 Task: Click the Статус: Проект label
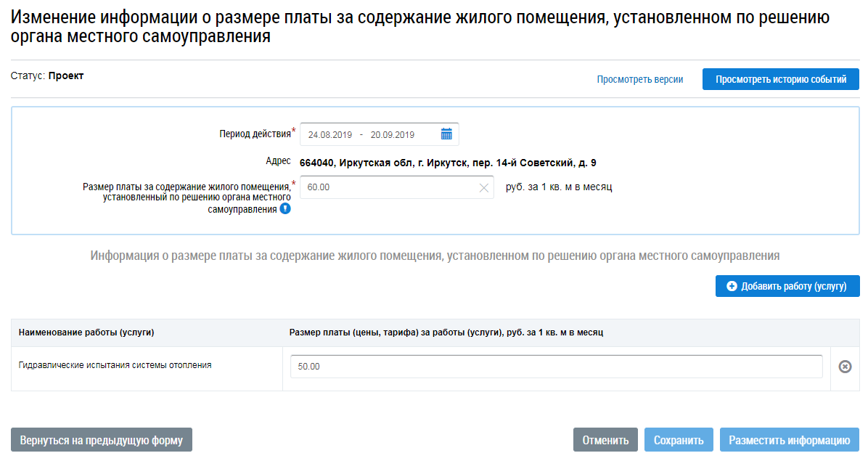(x=47, y=76)
